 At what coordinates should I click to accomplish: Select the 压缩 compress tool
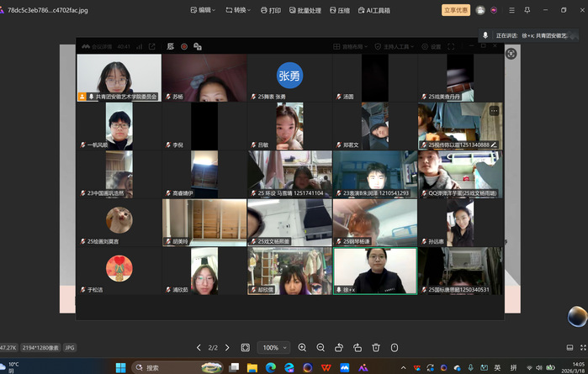[x=339, y=10]
